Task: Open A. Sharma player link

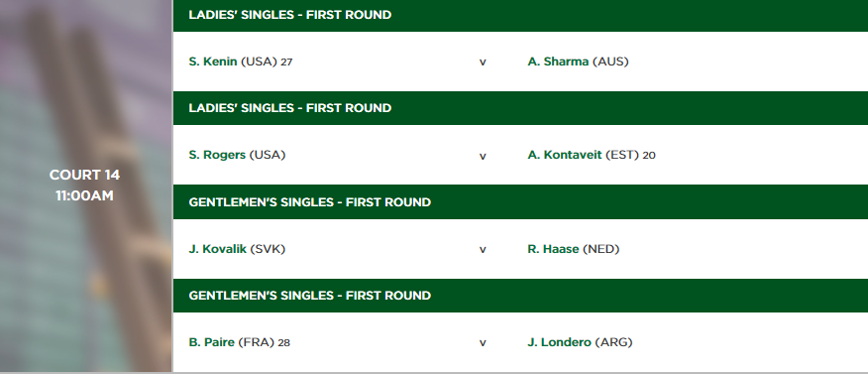Action: click(x=558, y=62)
